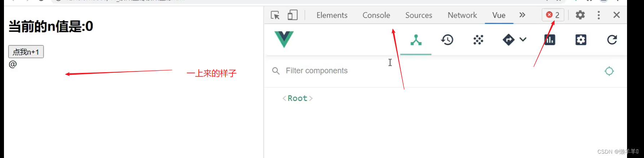The image size is (644, 158).
Task: Open the Vuex store dots icon
Action: click(x=478, y=40)
